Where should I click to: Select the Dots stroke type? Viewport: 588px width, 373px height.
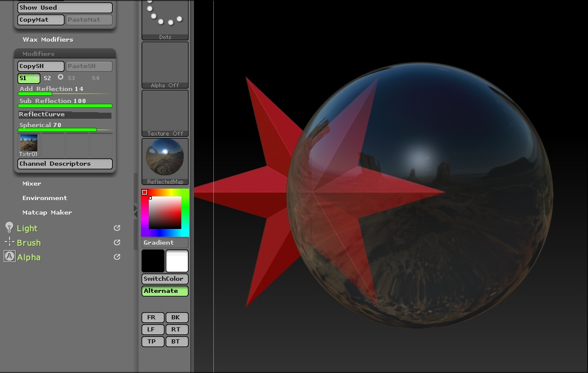[164, 19]
